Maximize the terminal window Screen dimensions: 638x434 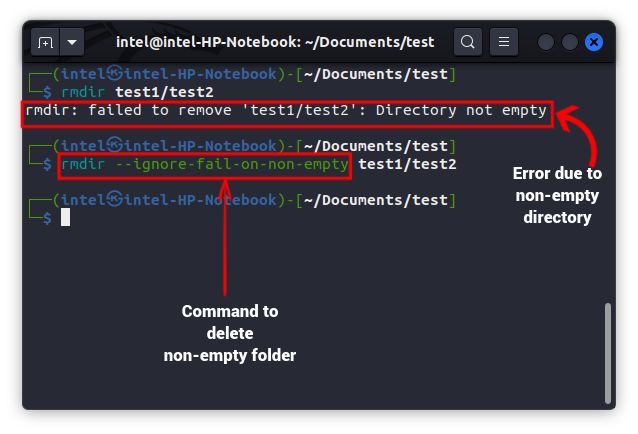[570, 42]
